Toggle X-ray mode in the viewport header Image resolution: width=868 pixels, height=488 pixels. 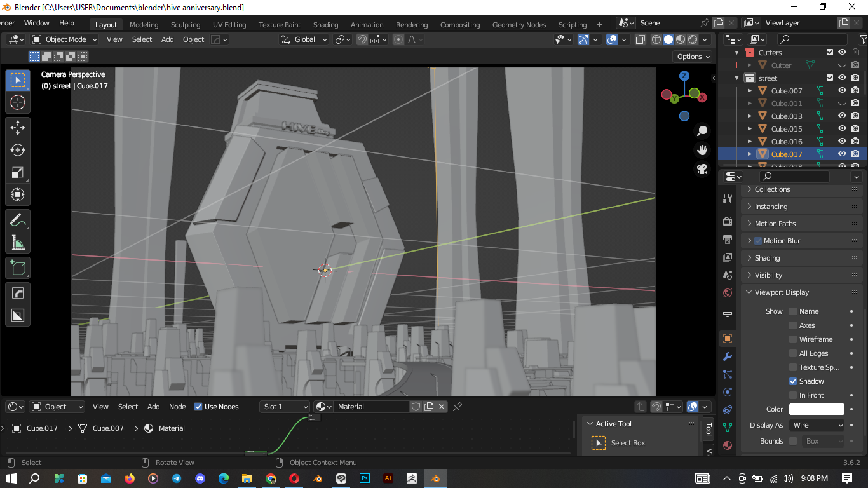[640, 39]
